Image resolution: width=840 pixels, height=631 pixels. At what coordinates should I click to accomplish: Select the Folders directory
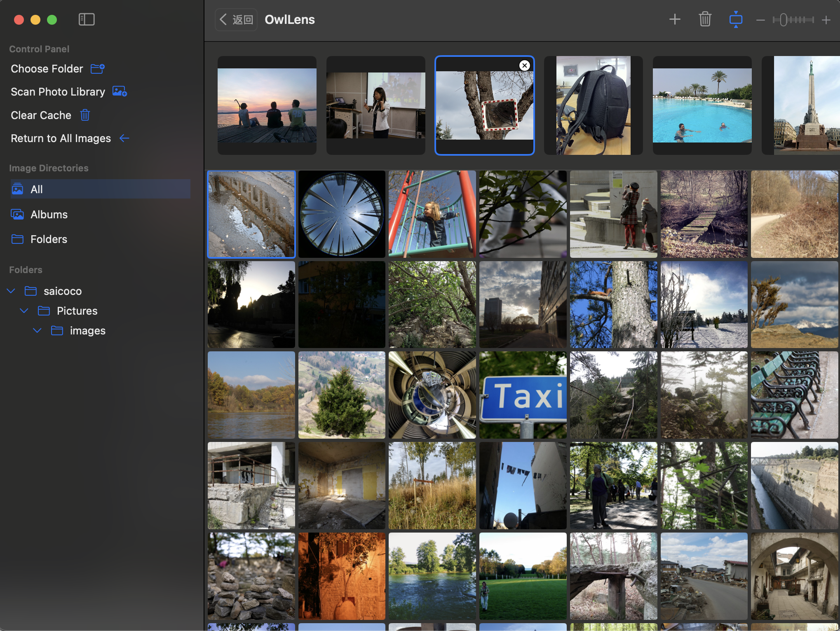tap(49, 239)
